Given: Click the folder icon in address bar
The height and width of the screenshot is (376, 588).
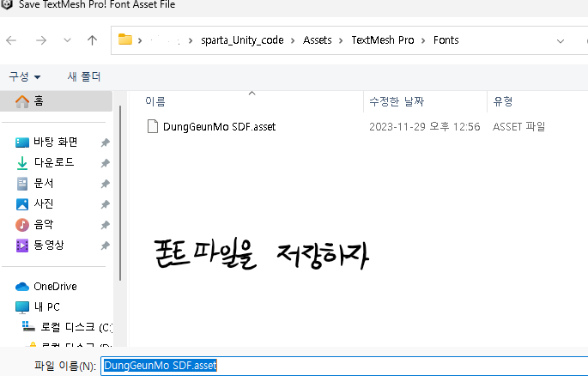Looking at the screenshot, I should (125, 39).
